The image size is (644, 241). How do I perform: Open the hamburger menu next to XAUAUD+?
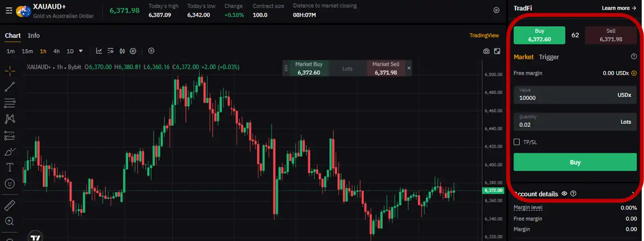click(9, 10)
